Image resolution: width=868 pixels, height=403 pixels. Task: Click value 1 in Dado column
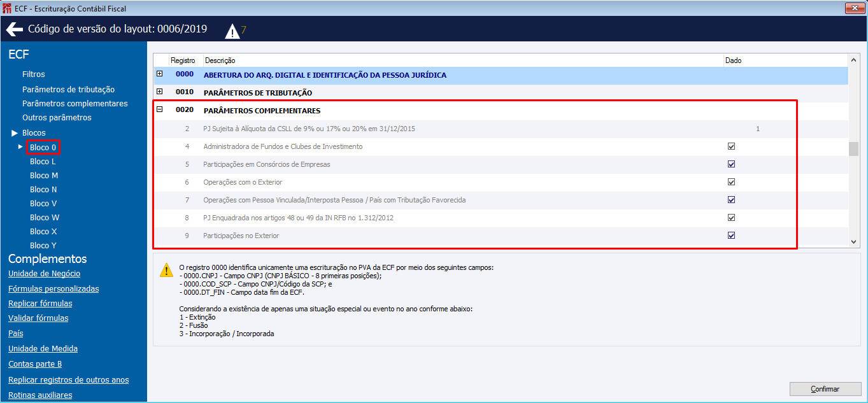[x=758, y=129]
